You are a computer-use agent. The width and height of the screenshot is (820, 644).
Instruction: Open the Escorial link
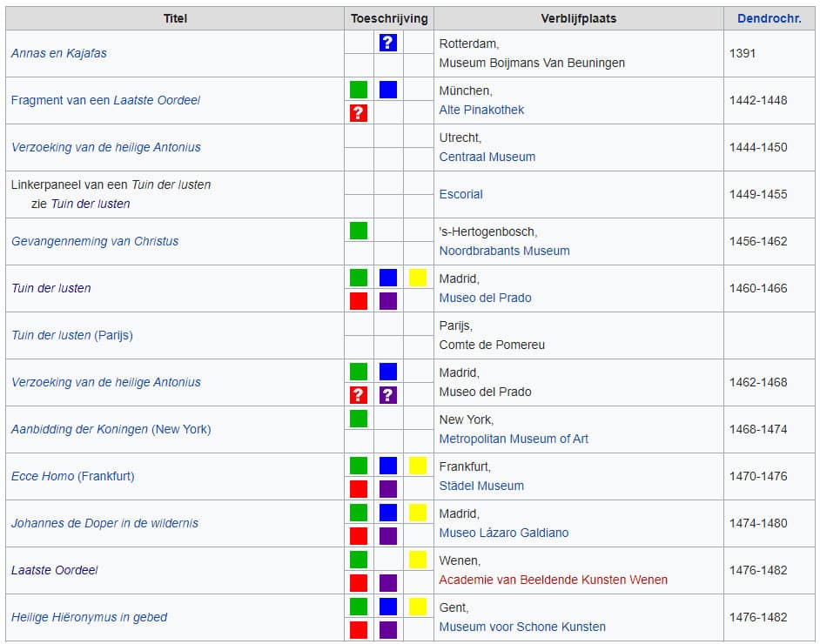point(460,194)
